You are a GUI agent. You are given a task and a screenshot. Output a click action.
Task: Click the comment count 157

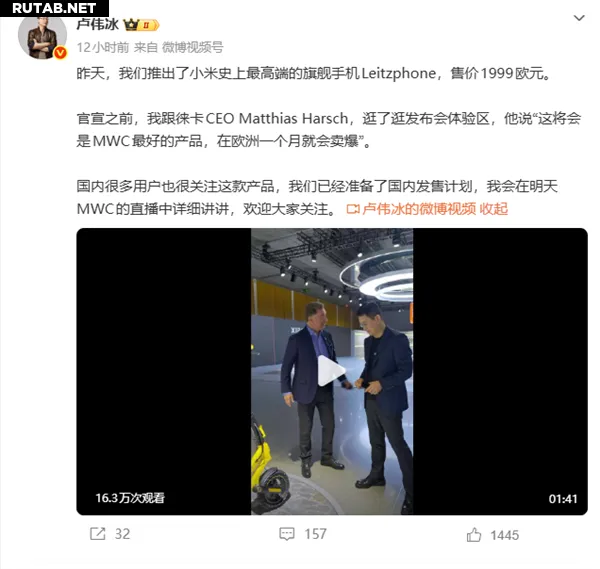pos(315,534)
